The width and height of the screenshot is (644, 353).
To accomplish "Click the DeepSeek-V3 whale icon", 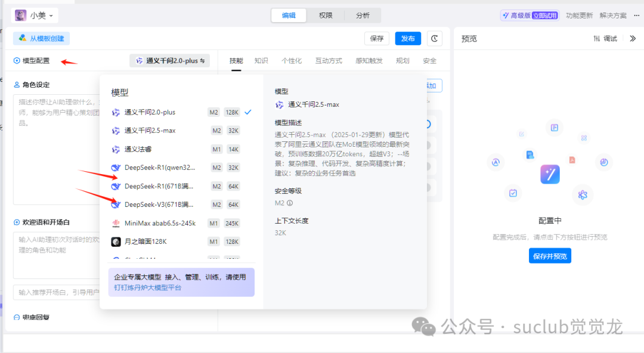I will tap(116, 205).
